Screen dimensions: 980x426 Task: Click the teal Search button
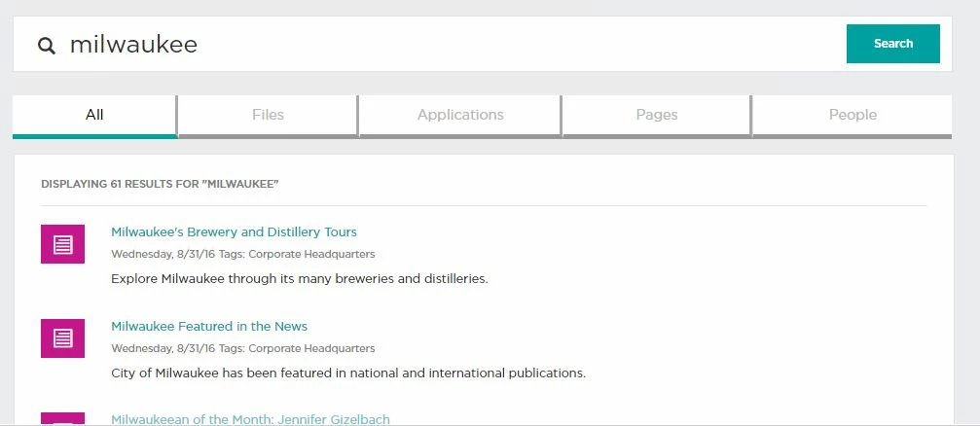893,44
